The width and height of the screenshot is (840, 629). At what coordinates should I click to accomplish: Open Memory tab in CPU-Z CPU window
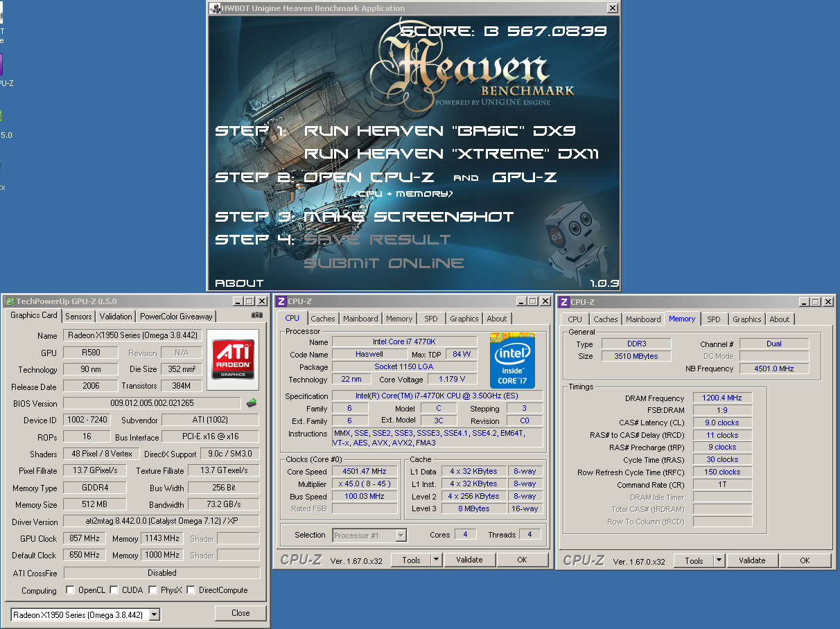point(399,319)
